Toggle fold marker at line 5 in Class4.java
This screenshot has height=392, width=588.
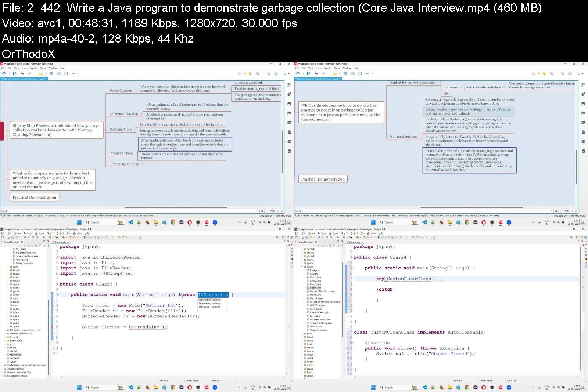[352, 268]
